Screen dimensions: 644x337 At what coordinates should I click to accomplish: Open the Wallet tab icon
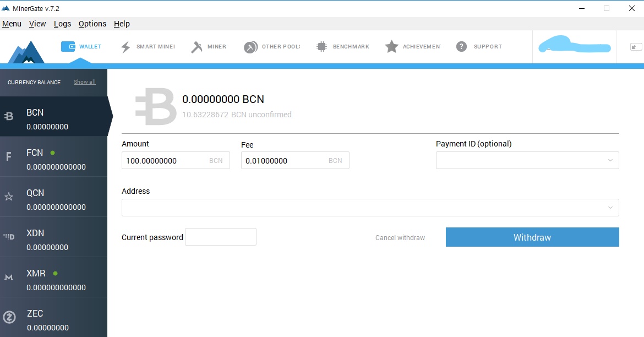(68, 46)
